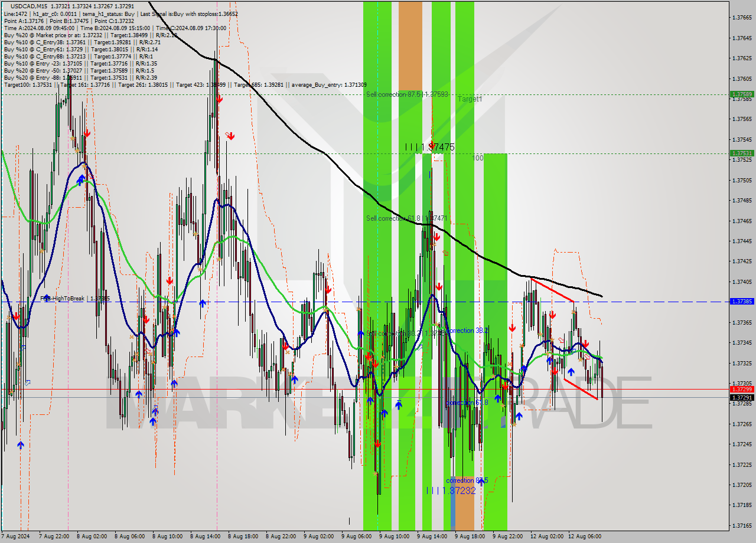This screenshot has width=756, height=543.
Task: Select the '8 Aug 10:00' time label
Action: [x=168, y=536]
